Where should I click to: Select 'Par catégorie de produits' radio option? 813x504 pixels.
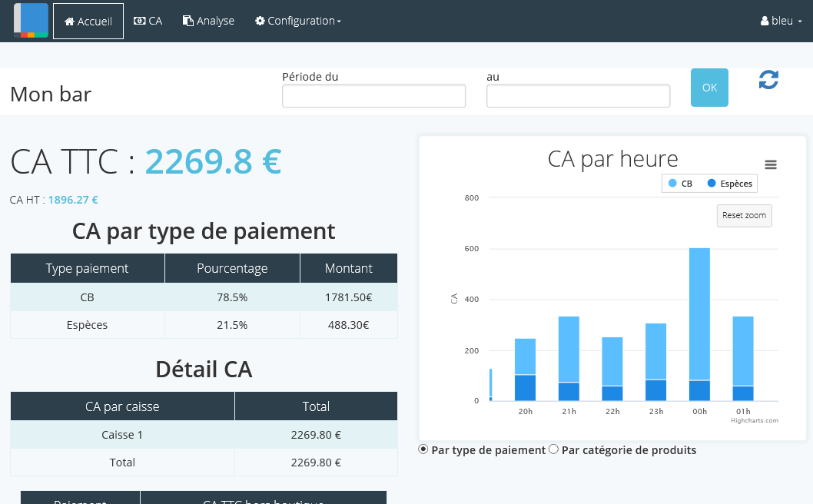[x=553, y=449]
